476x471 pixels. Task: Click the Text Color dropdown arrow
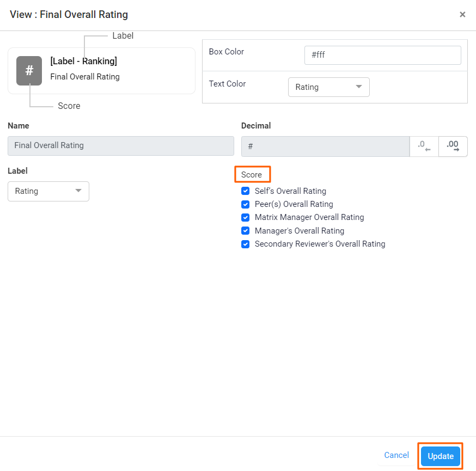tap(359, 87)
